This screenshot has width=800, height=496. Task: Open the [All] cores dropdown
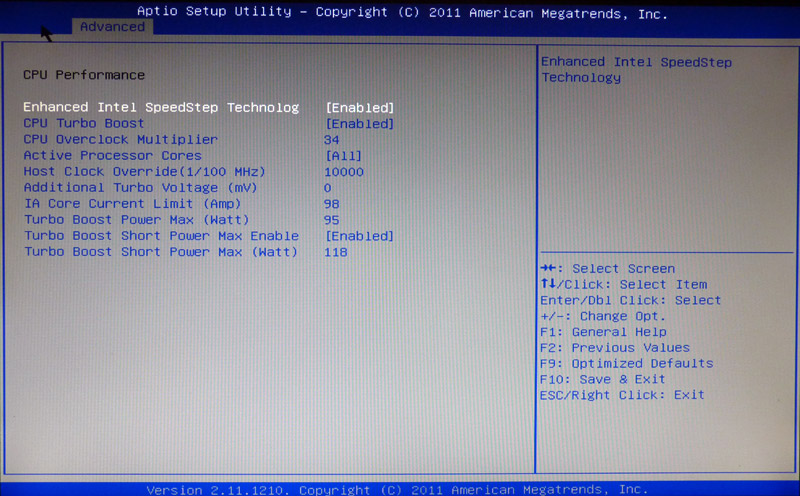(x=343, y=156)
